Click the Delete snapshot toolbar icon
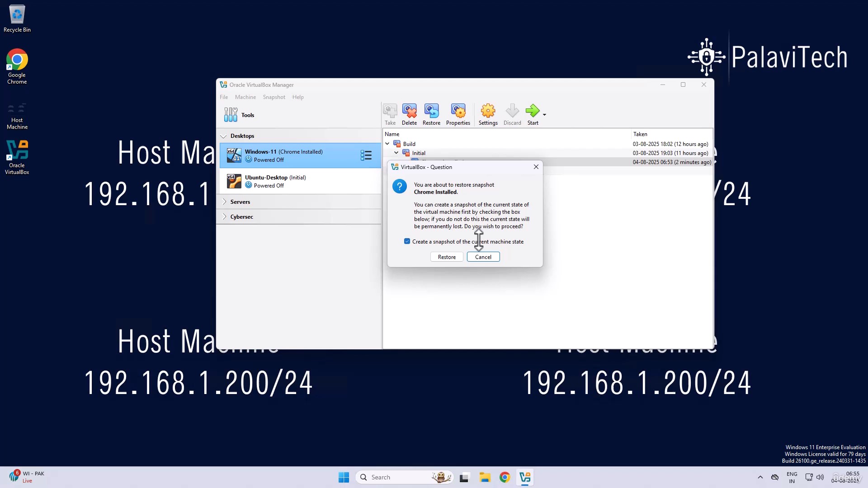This screenshot has height=488, width=868. (410, 114)
